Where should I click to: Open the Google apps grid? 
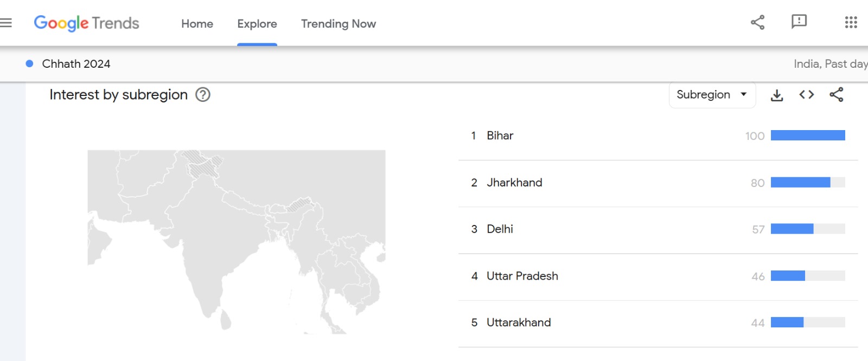[x=851, y=23]
